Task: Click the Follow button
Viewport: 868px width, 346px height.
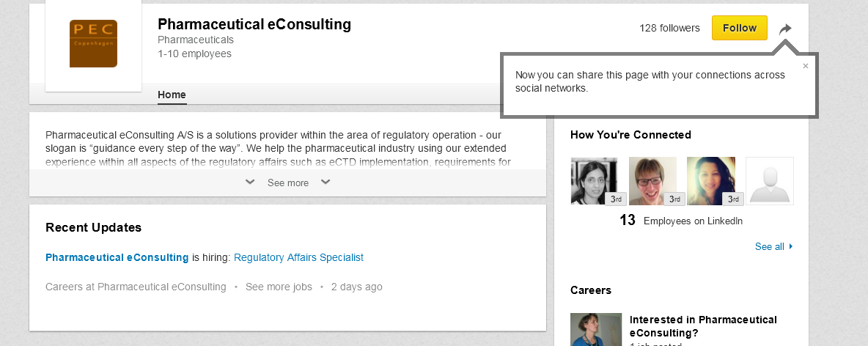Action: coord(739,28)
